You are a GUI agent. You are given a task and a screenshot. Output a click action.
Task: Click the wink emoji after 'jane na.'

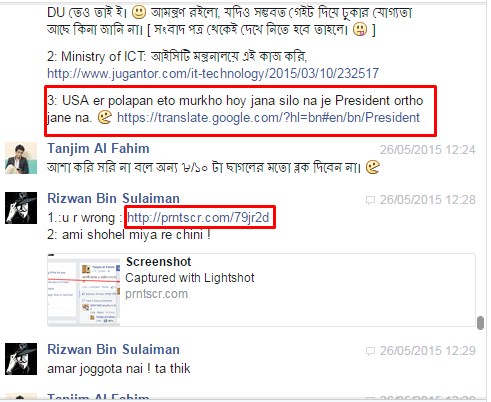tap(104, 118)
